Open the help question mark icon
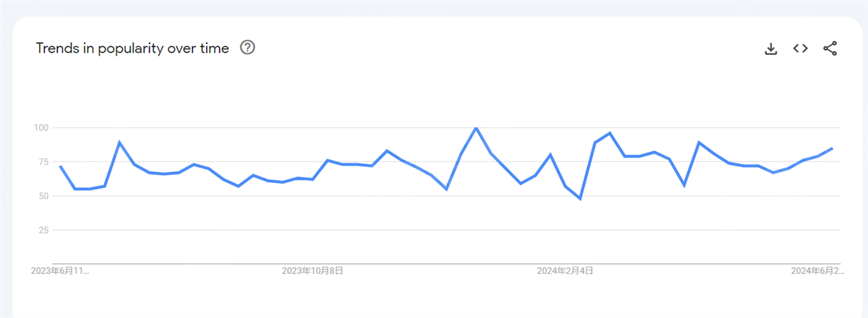Image resolution: width=868 pixels, height=318 pixels. pyautogui.click(x=247, y=48)
